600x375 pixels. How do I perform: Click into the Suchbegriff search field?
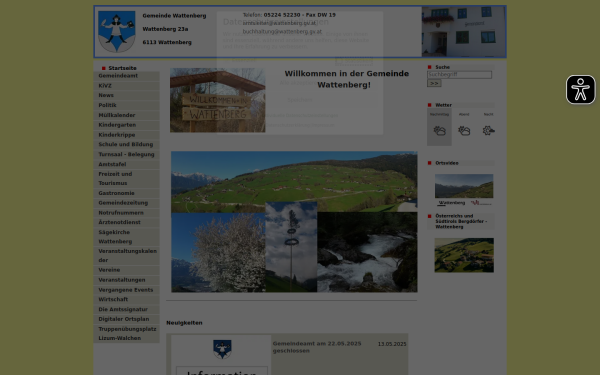[x=459, y=75]
